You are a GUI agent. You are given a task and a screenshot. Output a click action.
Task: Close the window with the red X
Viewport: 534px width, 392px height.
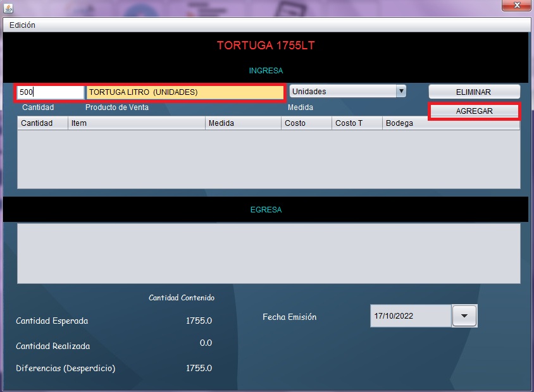[516, 6]
